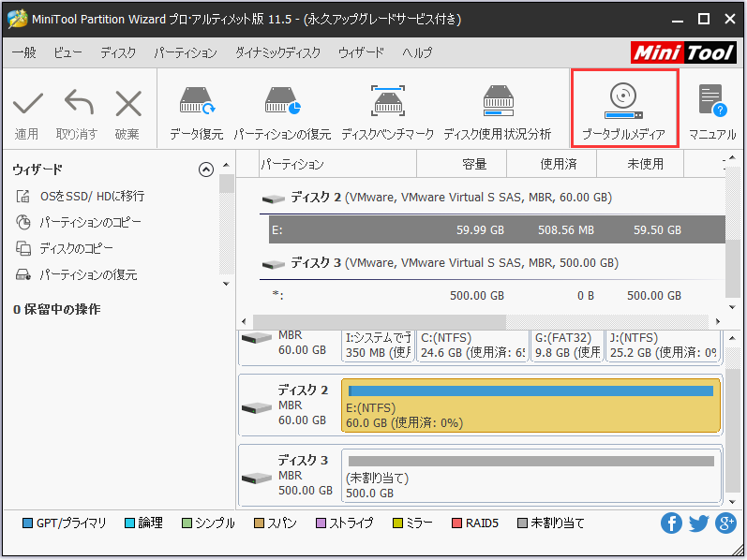The image size is (747, 560).
Task: Open the ヘルプ menu
Action: 417,52
